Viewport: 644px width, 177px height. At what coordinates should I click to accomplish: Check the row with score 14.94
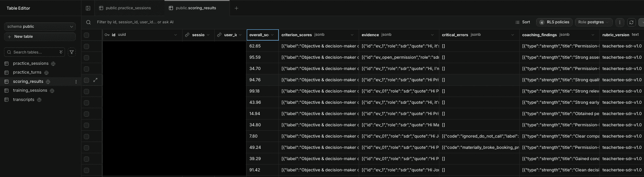pyautogui.click(x=86, y=114)
